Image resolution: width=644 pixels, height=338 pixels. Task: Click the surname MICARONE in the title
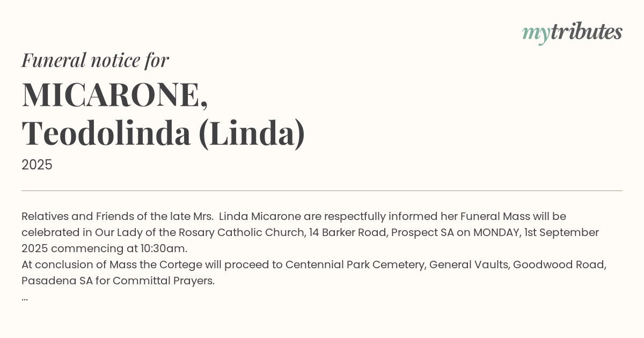111,94
